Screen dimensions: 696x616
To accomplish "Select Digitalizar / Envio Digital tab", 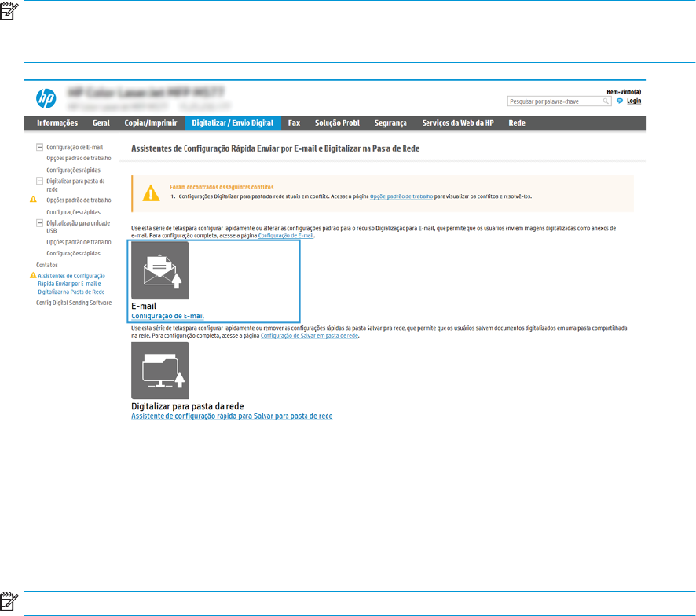I will click(x=233, y=123).
